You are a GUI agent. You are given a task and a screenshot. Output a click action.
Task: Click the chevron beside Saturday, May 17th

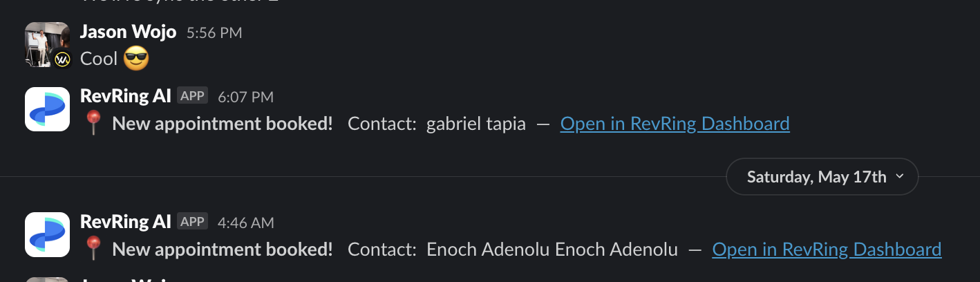pos(899,177)
